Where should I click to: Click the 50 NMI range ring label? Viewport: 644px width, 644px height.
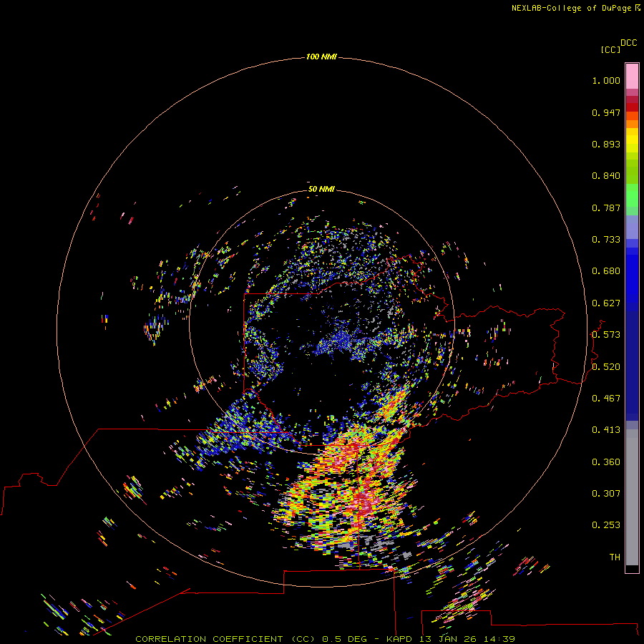point(321,189)
